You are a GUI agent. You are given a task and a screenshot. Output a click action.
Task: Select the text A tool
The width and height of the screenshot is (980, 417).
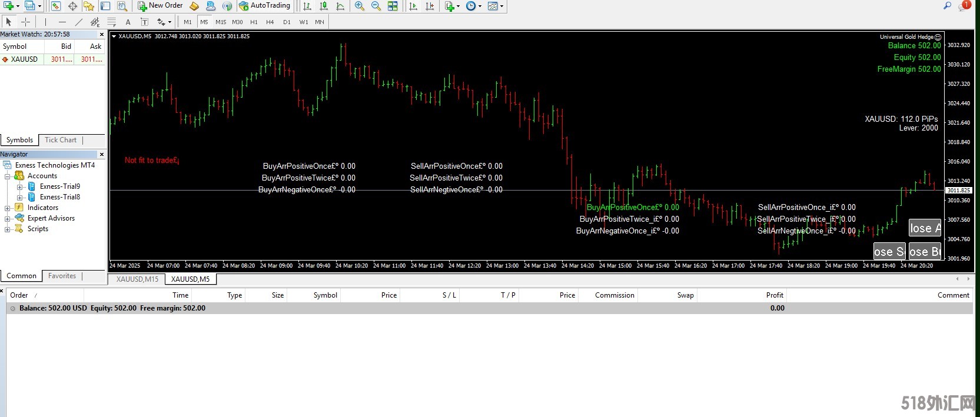(128, 22)
